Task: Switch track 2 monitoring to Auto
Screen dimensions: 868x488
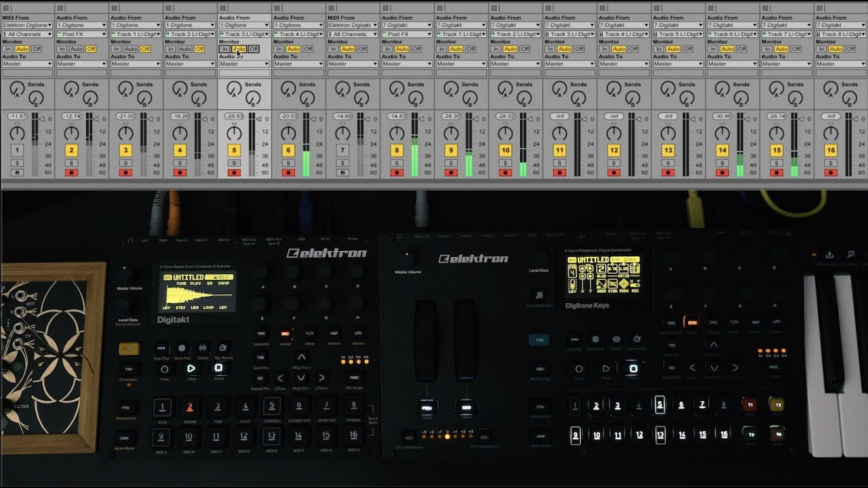Action: tap(77, 49)
